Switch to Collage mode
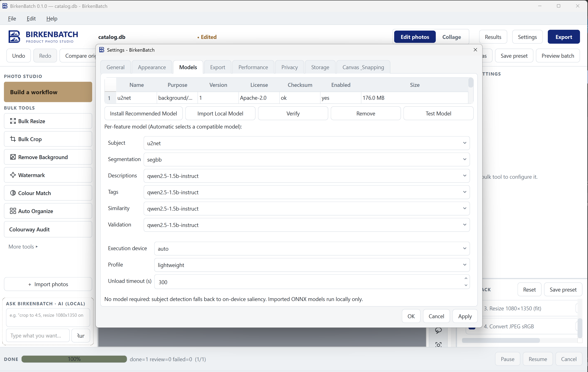 tap(452, 37)
